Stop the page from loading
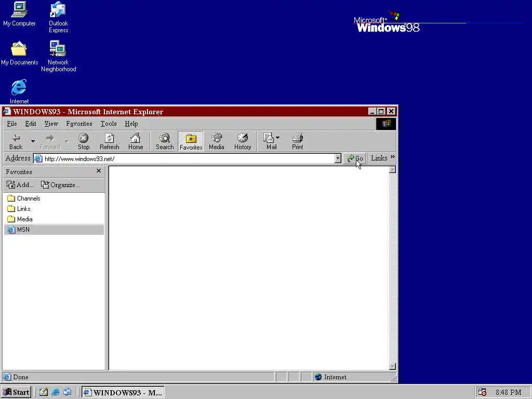Screen dimensions: 532x399 click(x=84, y=141)
